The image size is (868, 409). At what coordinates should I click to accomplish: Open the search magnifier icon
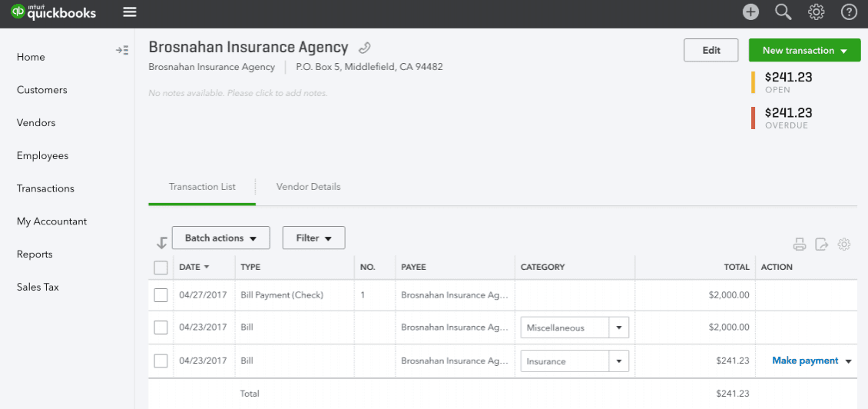point(784,12)
